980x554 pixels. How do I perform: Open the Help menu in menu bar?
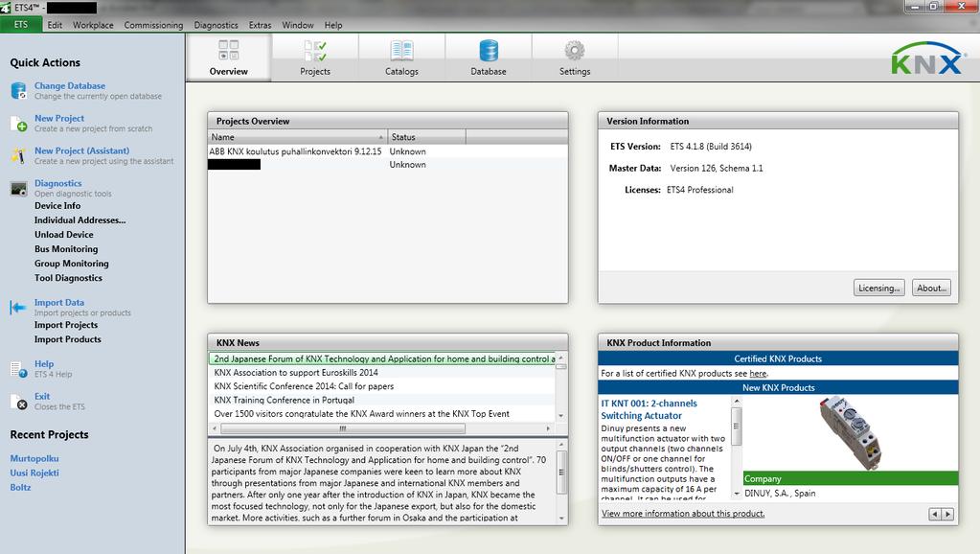coord(333,25)
